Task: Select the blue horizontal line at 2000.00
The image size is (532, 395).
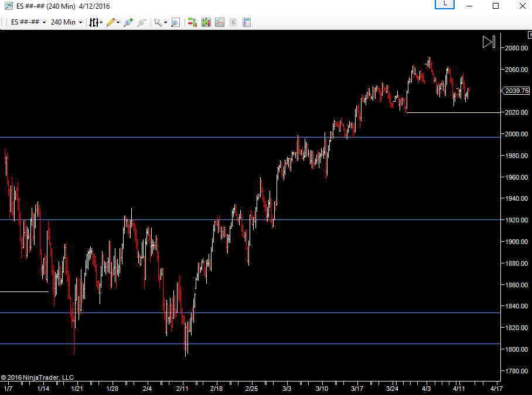Action: point(176,137)
